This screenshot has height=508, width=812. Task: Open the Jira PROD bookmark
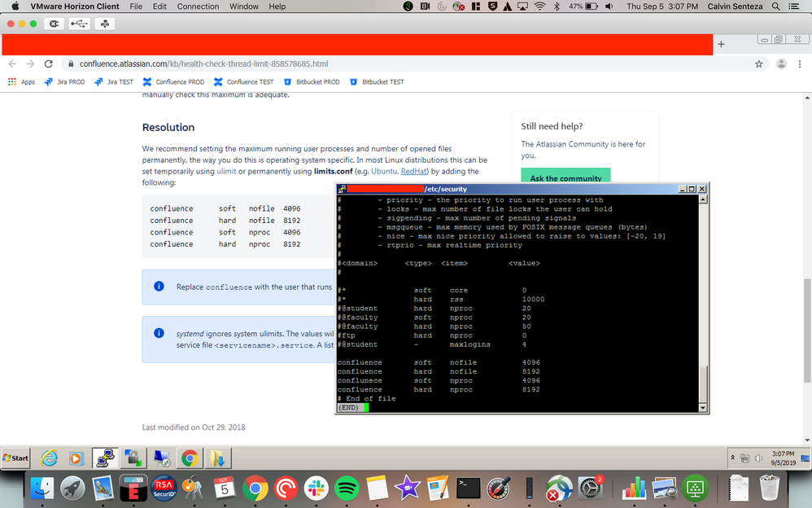coord(65,82)
